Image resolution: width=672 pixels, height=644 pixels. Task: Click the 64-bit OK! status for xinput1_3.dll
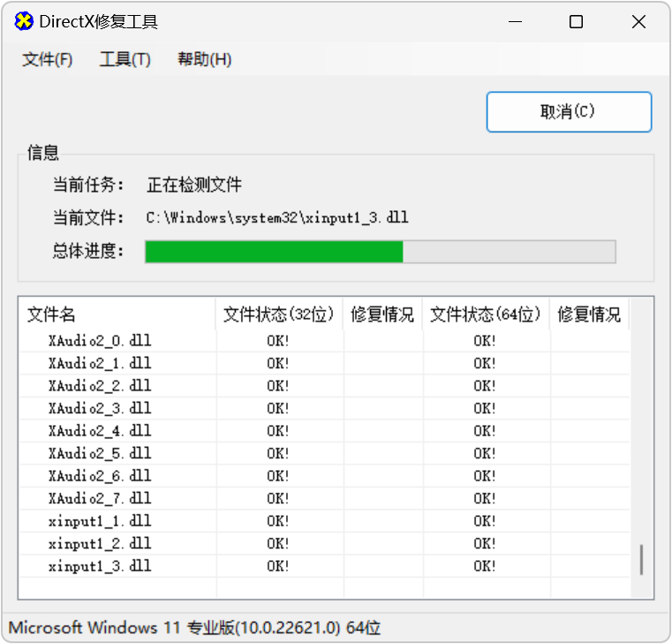click(485, 566)
